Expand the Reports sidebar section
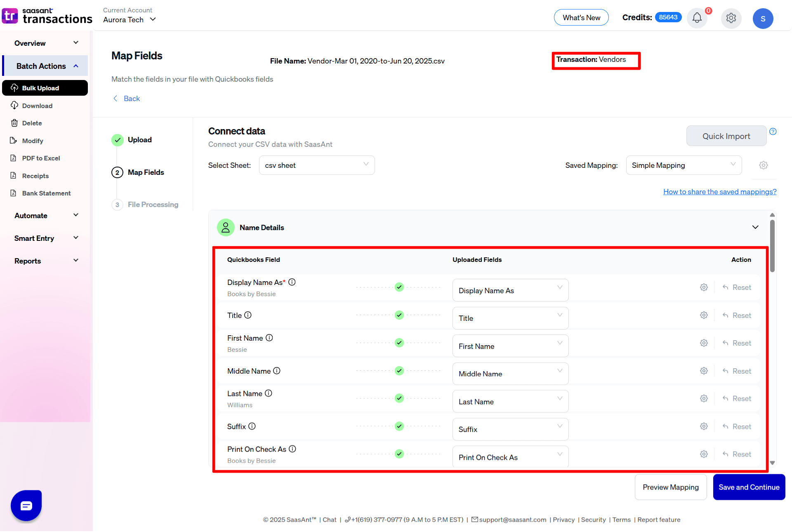The width and height of the screenshot is (792, 532). pos(45,261)
